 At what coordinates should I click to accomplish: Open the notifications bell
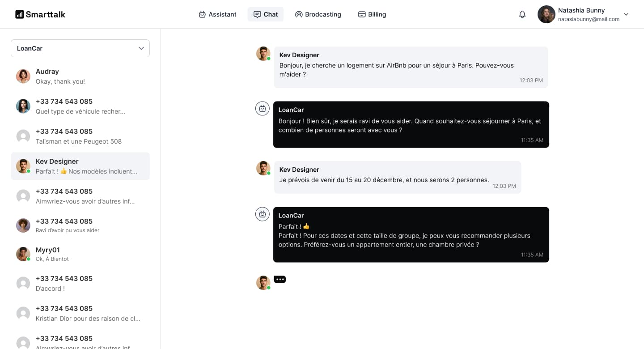click(x=522, y=14)
